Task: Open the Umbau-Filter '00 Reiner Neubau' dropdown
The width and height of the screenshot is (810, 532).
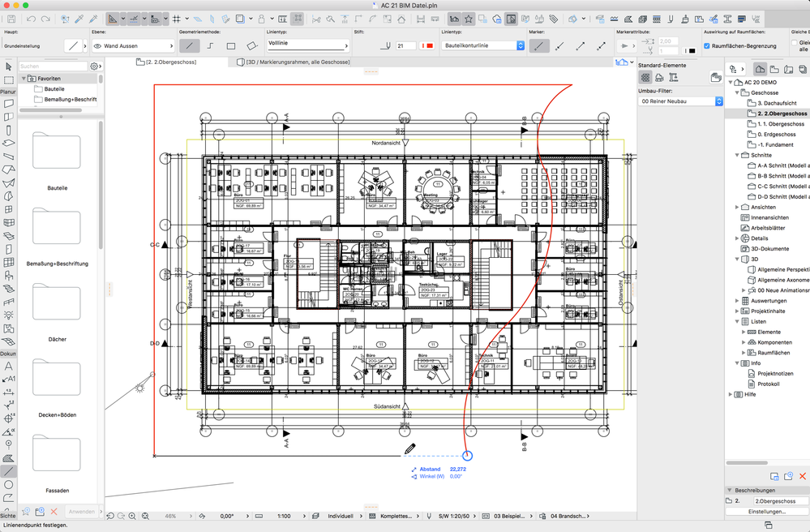Action: click(680, 101)
